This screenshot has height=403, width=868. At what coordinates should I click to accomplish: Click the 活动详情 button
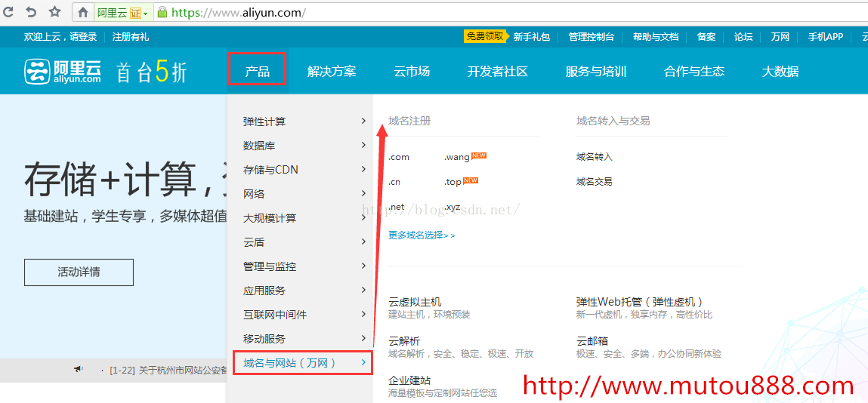tap(79, 272)
